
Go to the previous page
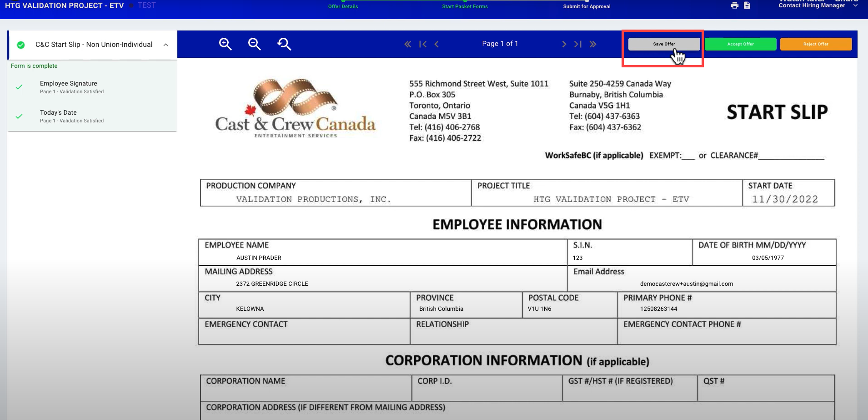click(437, 44)
